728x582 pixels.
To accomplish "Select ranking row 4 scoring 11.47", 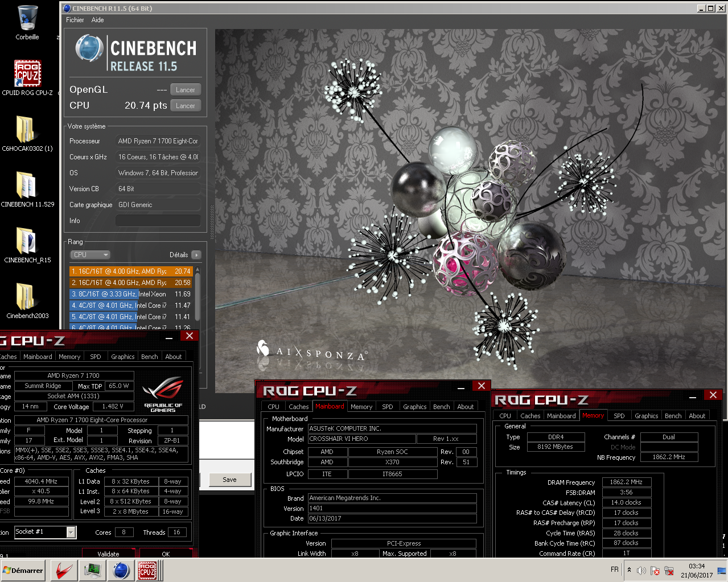I will (131, 306).
